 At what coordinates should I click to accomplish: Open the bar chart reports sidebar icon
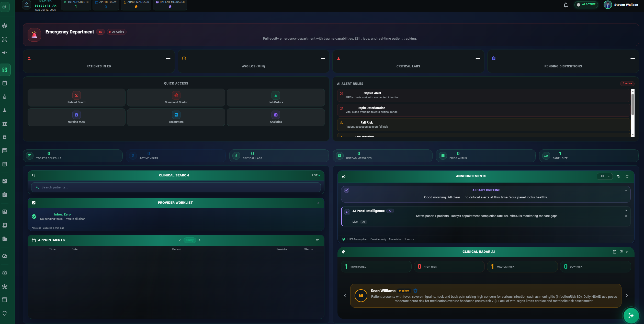point(5,212)
